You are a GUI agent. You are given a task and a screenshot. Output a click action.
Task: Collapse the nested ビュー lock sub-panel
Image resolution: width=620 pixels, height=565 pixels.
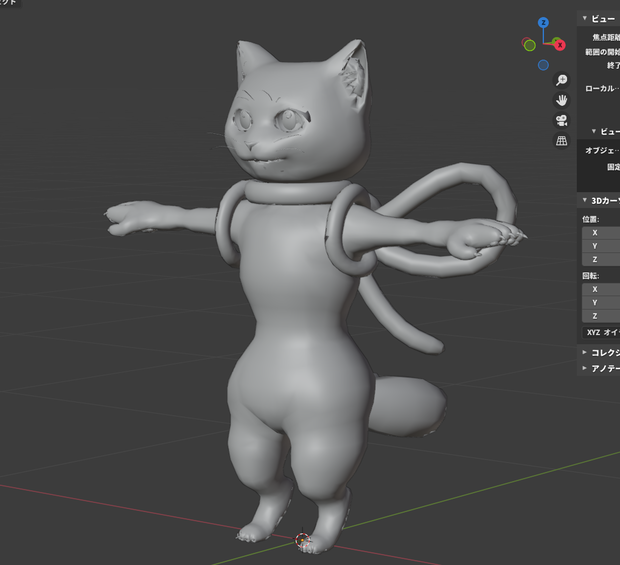click(605, 131)
